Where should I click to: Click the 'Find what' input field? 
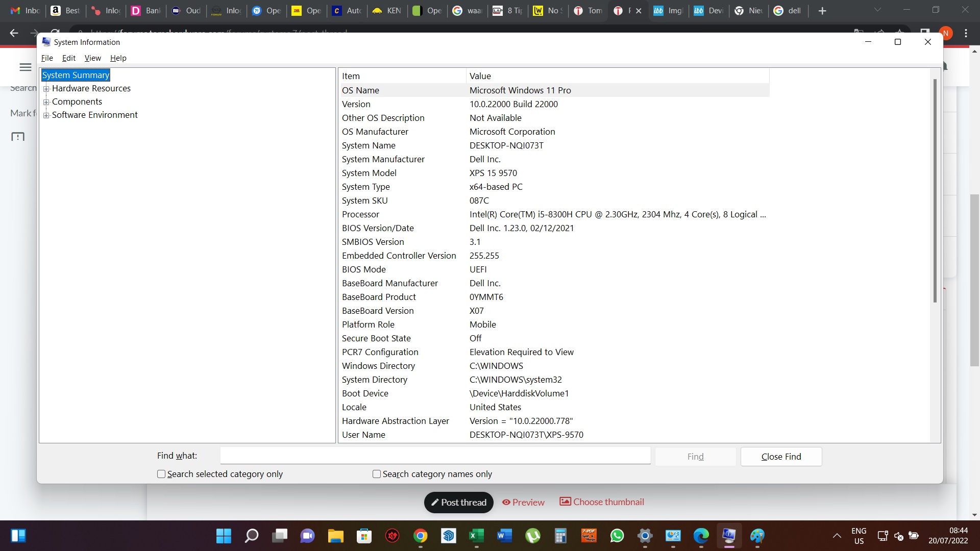(435, 456)
